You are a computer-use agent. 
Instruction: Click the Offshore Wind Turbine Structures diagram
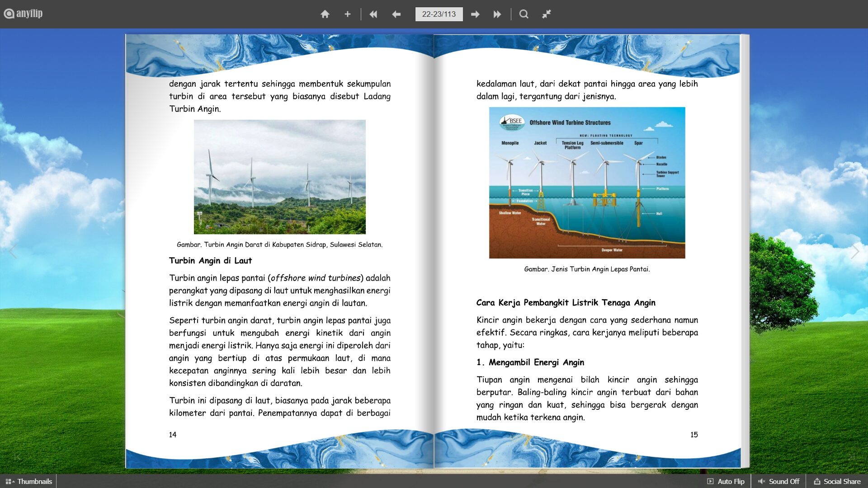(587, 183)
